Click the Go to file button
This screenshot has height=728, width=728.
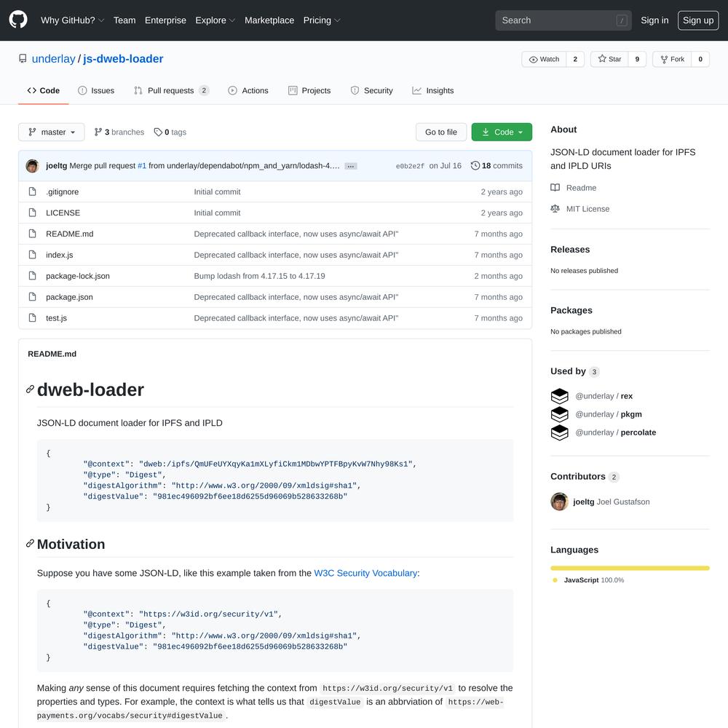click(441, 132)
